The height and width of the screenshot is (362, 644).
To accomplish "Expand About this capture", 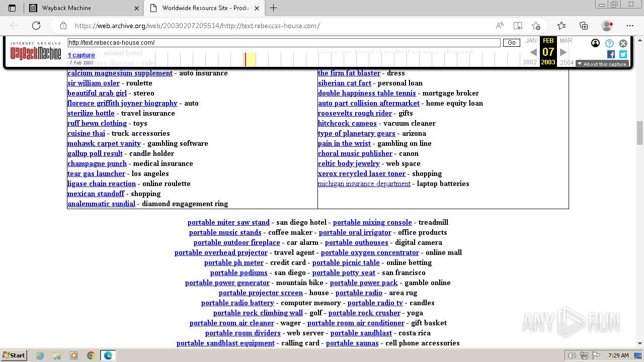I will 602,64.
